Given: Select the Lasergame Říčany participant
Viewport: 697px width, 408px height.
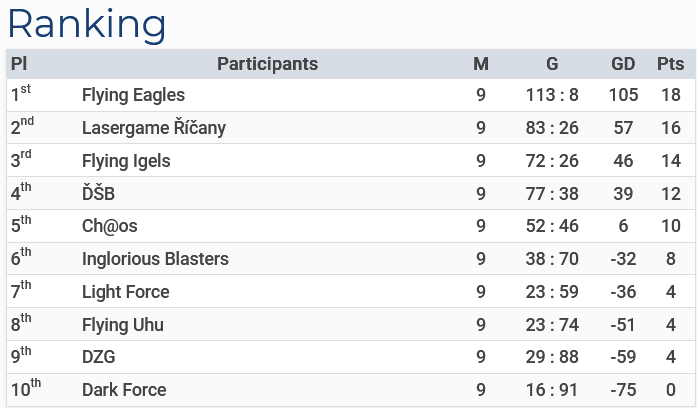Looking at the screenshot, I should (x=154, y=128).
